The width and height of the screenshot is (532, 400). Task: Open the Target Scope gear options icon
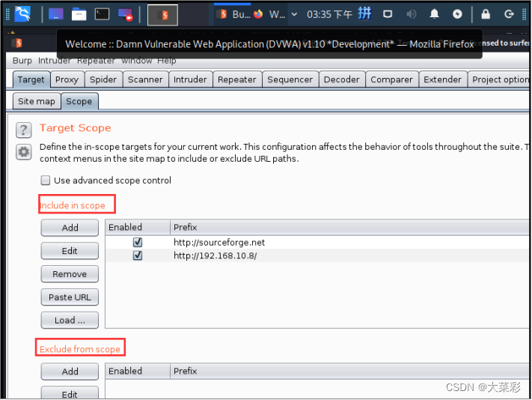(23, 152)
